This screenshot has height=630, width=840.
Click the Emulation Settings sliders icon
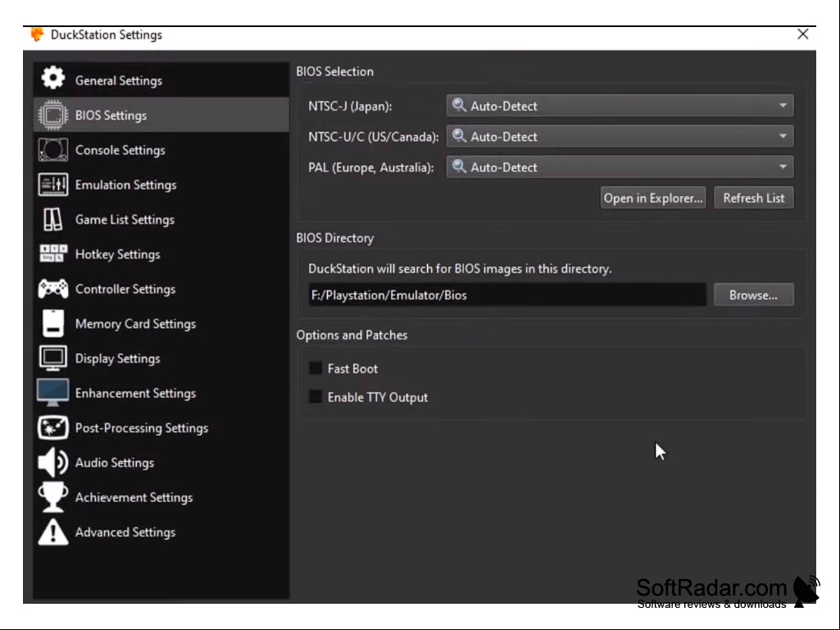tap(53, 184)
